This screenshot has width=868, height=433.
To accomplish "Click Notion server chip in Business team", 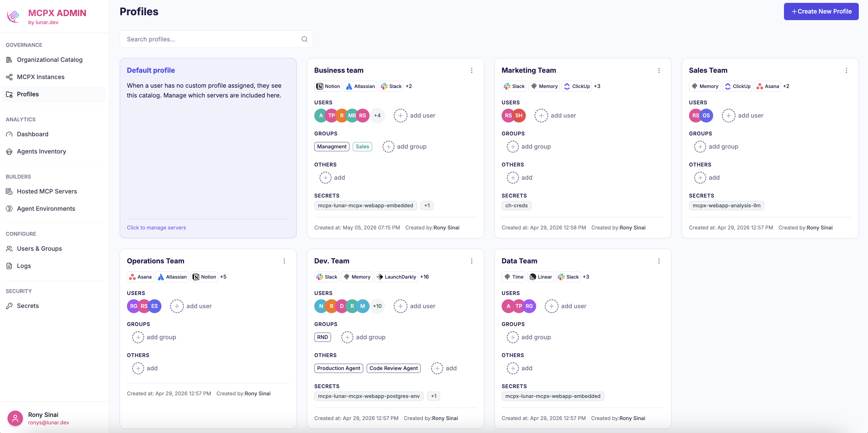I will click(328, 86).
